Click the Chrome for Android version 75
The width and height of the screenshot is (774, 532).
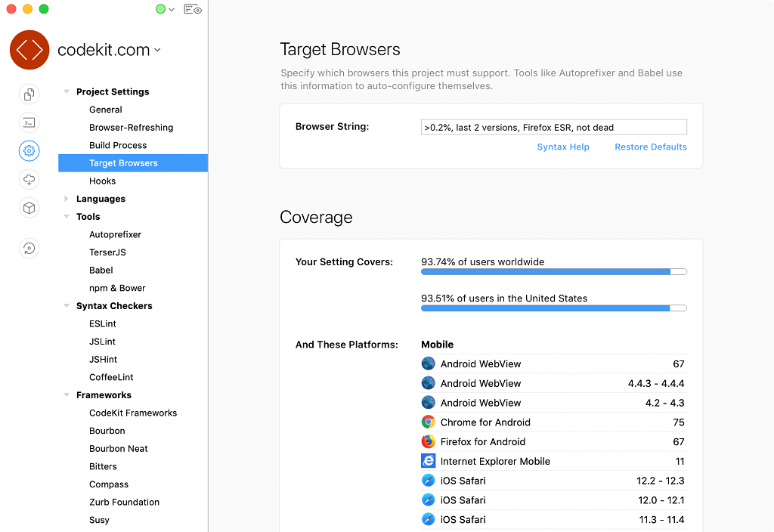[x=678, y=422]
